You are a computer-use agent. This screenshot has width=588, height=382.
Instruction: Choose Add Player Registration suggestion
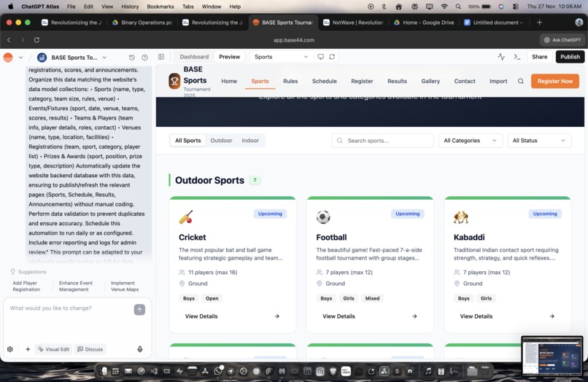26,286
